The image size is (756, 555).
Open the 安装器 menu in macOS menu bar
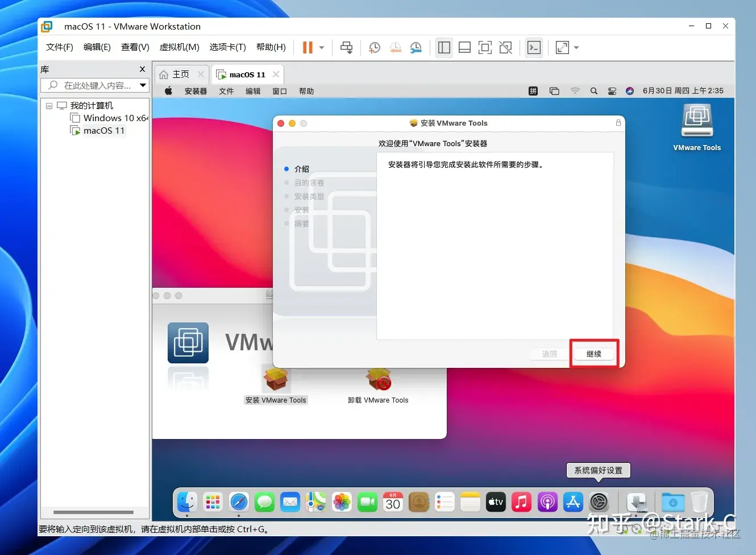click(196, 91)
